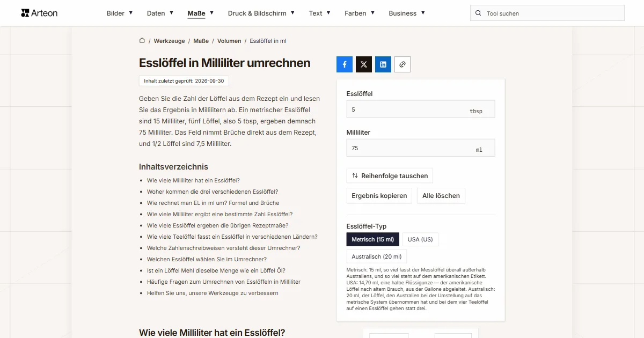The image size is (644, 338).
Task: Open Volumen breadcrumb link
Action: pos(229,41)
